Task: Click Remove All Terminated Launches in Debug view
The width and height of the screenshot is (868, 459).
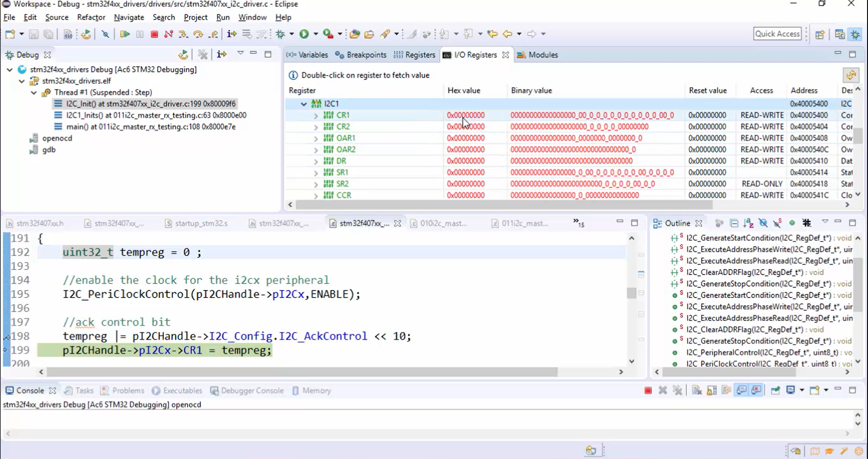Action: pyautogui.click(x=203, y=55)
